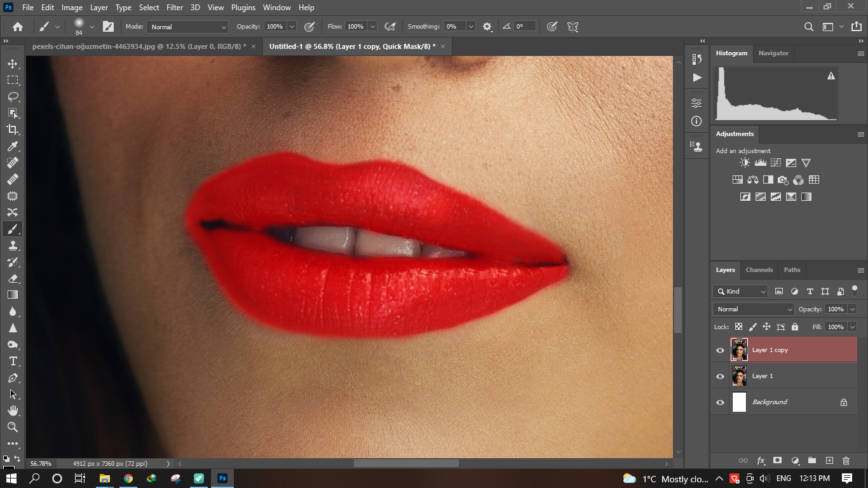The width and height of the screenshot is (868, 488).
Task: Select the Move tool
Action: (13, 64)
